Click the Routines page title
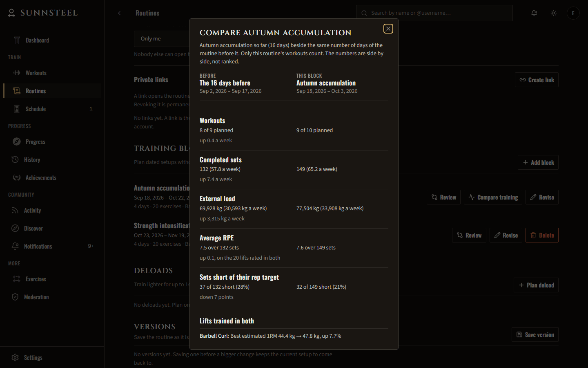The width and height of the screenshot is (588, 368). (147, 13)
